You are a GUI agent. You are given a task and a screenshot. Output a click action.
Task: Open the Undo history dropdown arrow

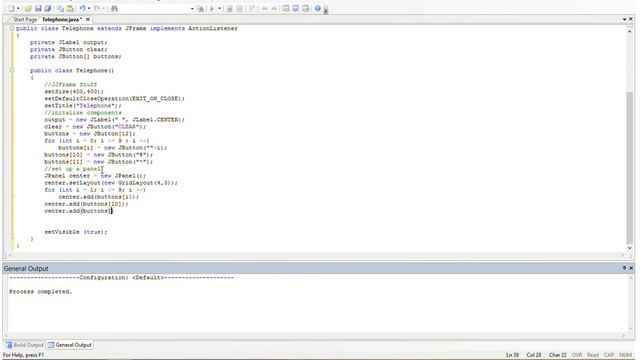tap(89, 9)
